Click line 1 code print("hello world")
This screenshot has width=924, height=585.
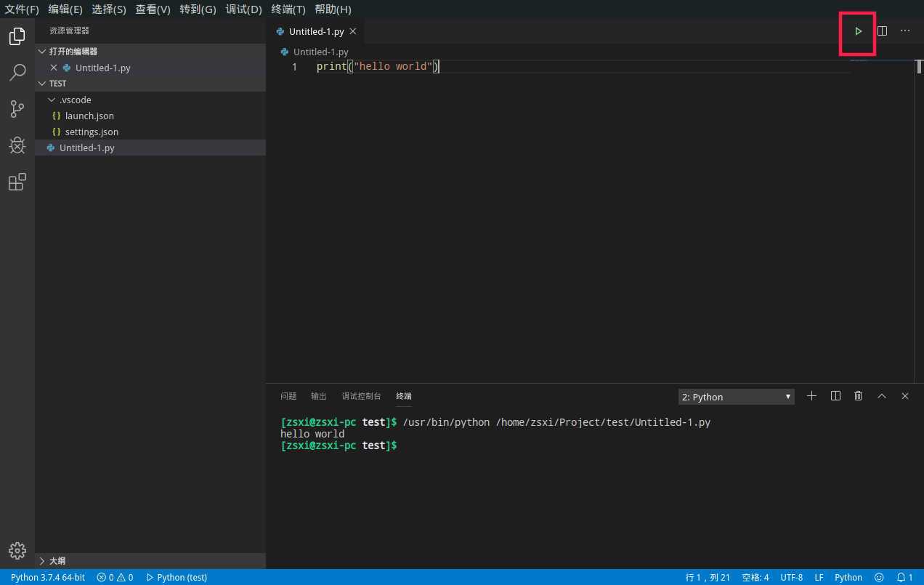point(378,67)
